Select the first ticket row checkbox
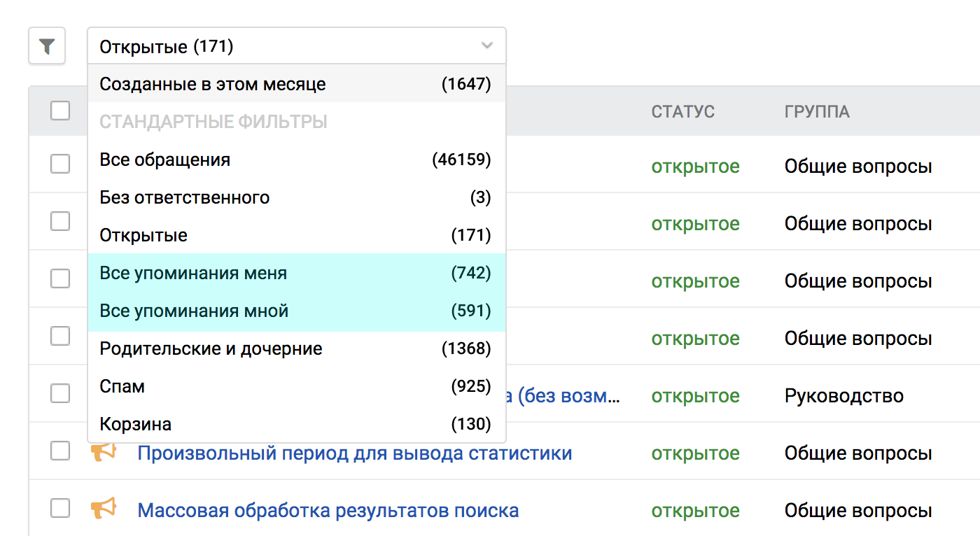The image size is (980, 536). 60,164
